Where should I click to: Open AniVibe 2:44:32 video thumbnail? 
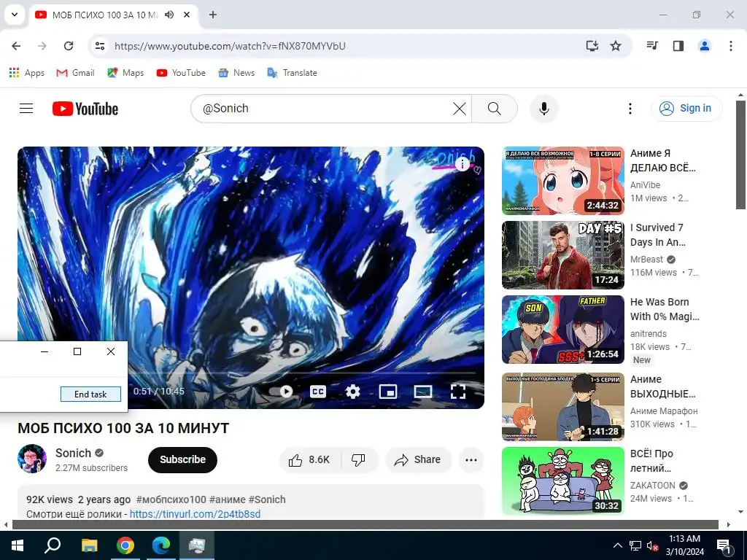562,181
